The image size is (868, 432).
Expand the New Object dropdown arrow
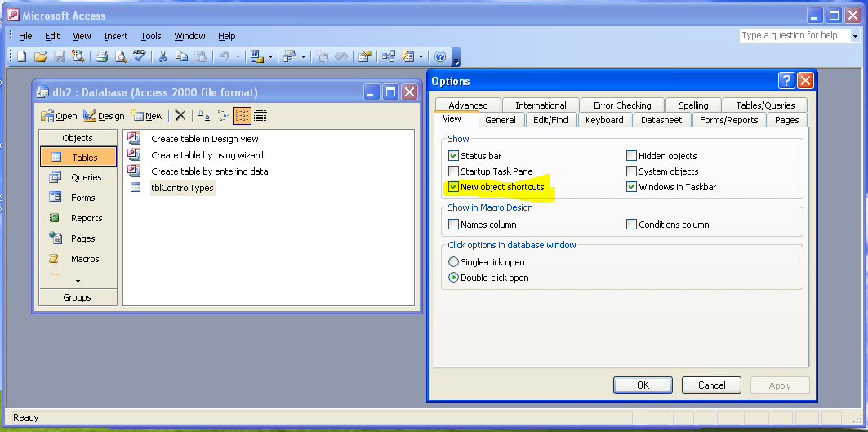tap(421, 56)
